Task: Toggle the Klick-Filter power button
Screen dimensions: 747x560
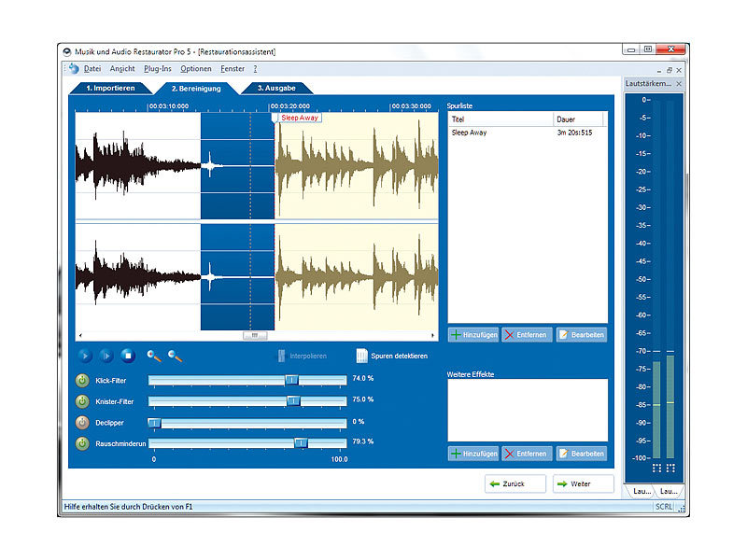Action: 82,381
